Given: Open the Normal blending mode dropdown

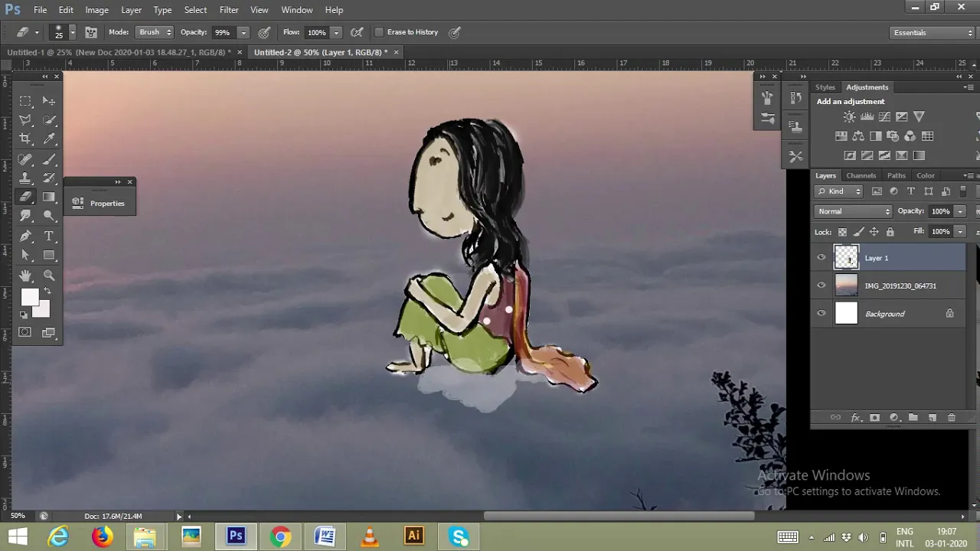Looking at the screenshot, I should pyautogui.click(x=853, y=211).
